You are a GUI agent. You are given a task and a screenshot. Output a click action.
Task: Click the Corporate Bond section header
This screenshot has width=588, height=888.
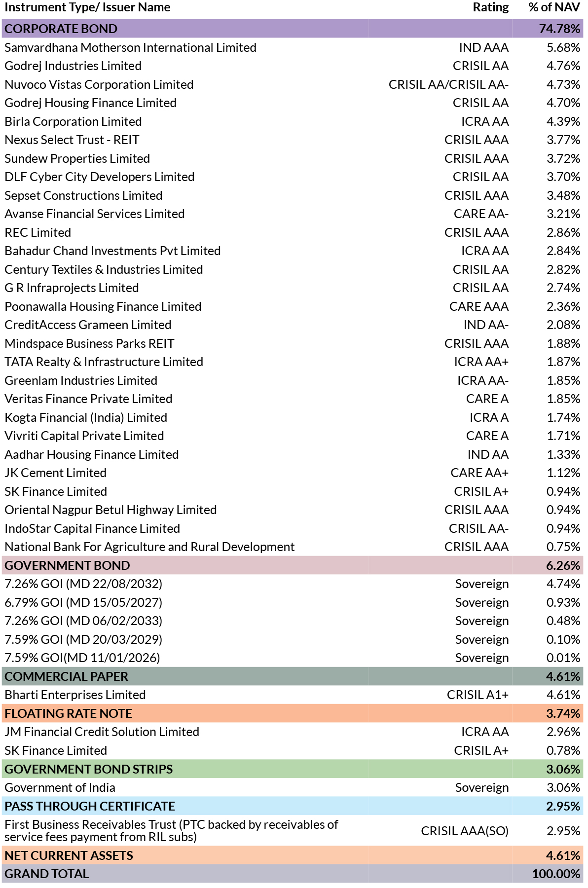[61, 29]
